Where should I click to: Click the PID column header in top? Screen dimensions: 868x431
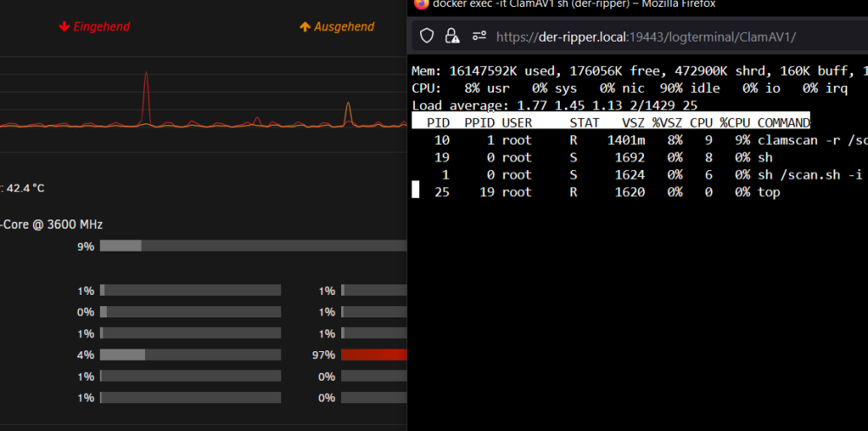437,123
